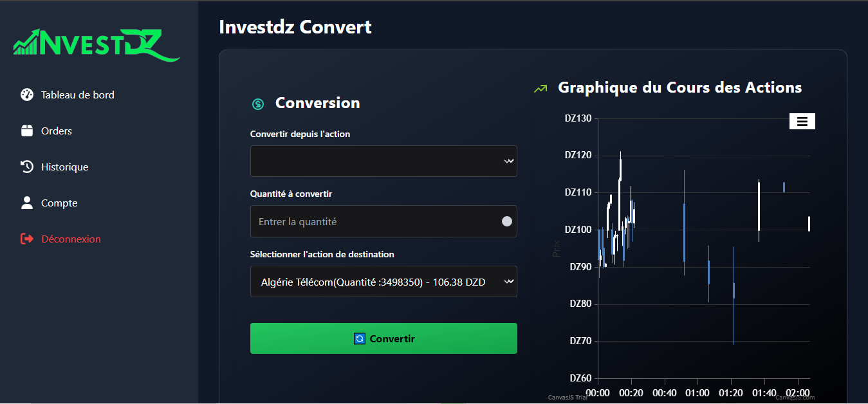The height and width of the screenshot is (404, 868).
Task: Open 'Convertir depuis l'action' dropdown
Action: coord(383,161)
